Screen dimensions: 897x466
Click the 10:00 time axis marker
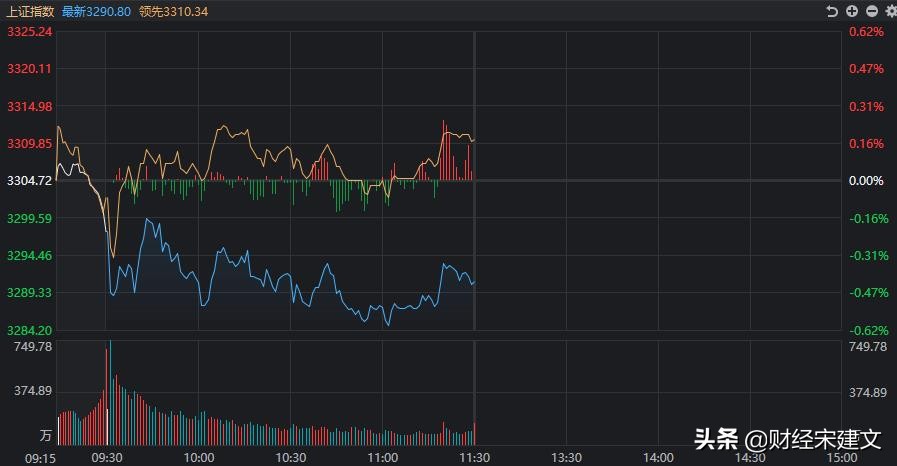(x=199, y=457)
